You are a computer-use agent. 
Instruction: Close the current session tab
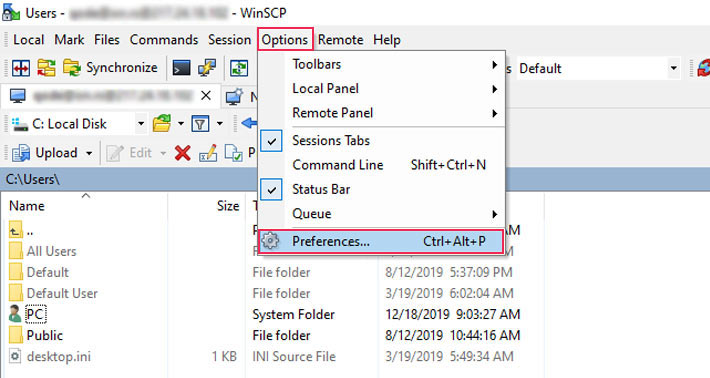pos(206,96)
